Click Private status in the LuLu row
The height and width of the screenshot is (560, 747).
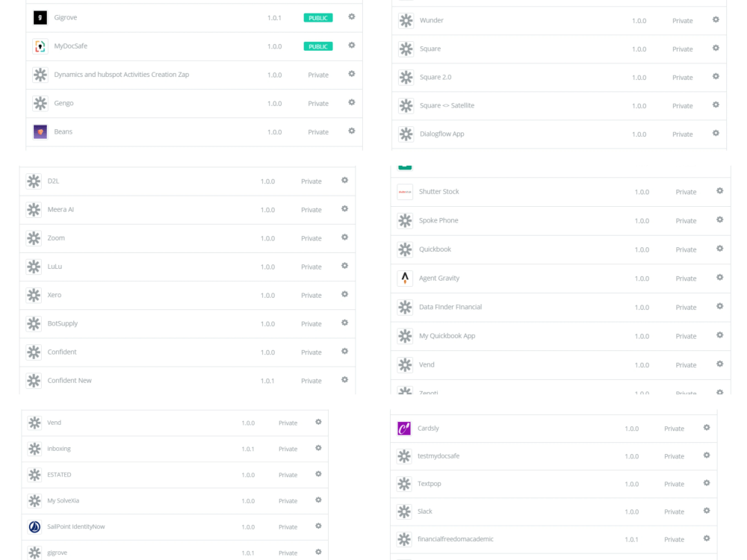[x=311, y=267]
